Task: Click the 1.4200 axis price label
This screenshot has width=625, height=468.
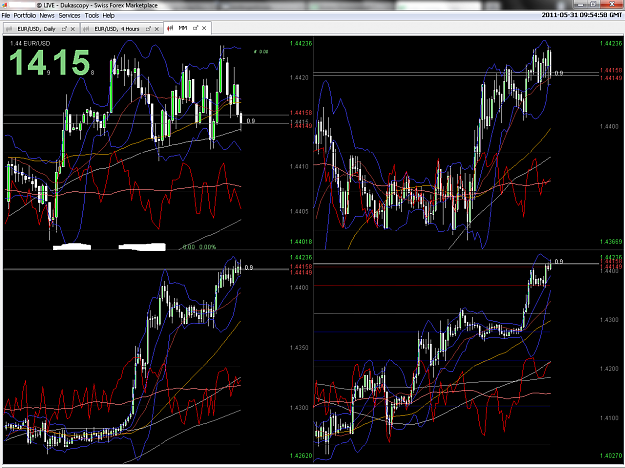Action: pyautogui.click(x=609, y=369)
